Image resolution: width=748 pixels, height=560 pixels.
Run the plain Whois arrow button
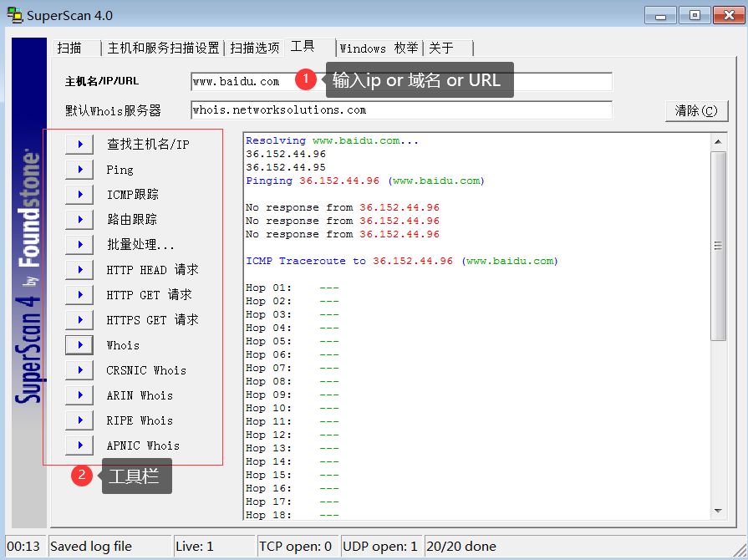pos(79,345)
